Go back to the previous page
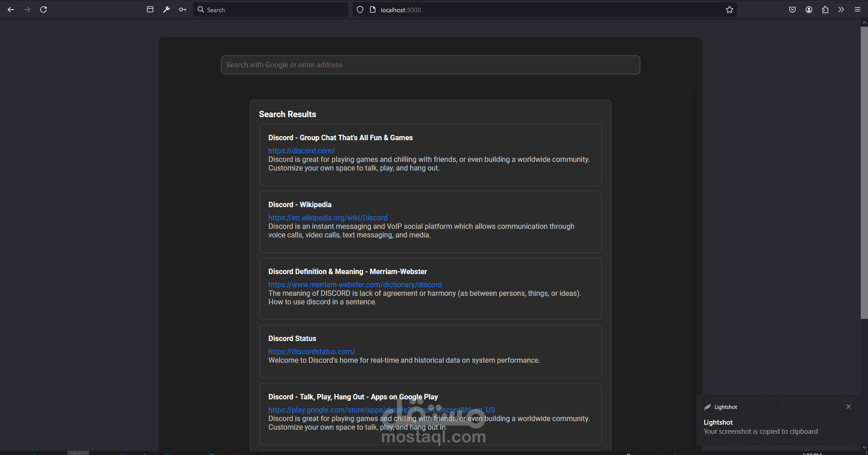868x455 pixels. [x=11, y=9]
